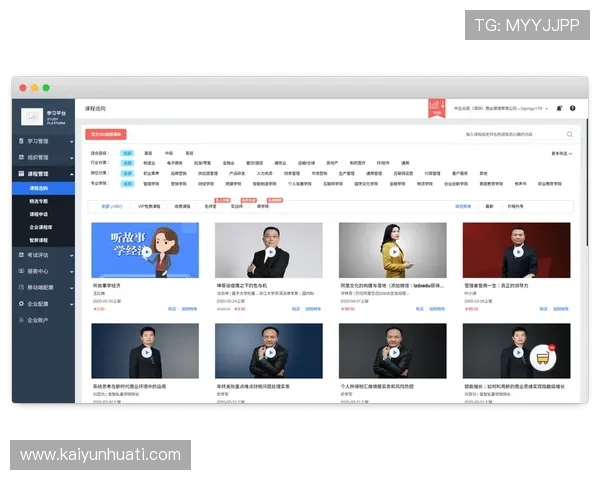This screenshot has width=600, height=480.
Task: Open the help question mark icon
Action: point(573,108)
